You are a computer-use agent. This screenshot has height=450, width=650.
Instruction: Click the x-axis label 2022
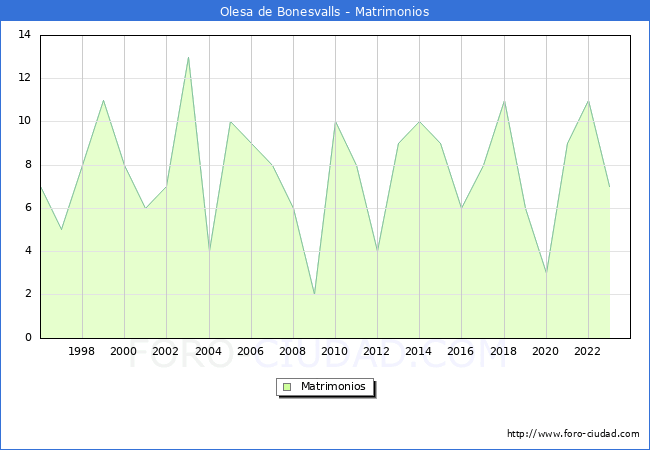click(x=587, y=351)
